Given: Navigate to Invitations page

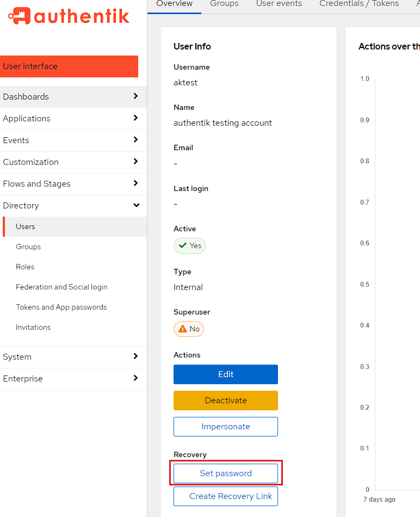Looking at the screenshot, I should point(33,327).
